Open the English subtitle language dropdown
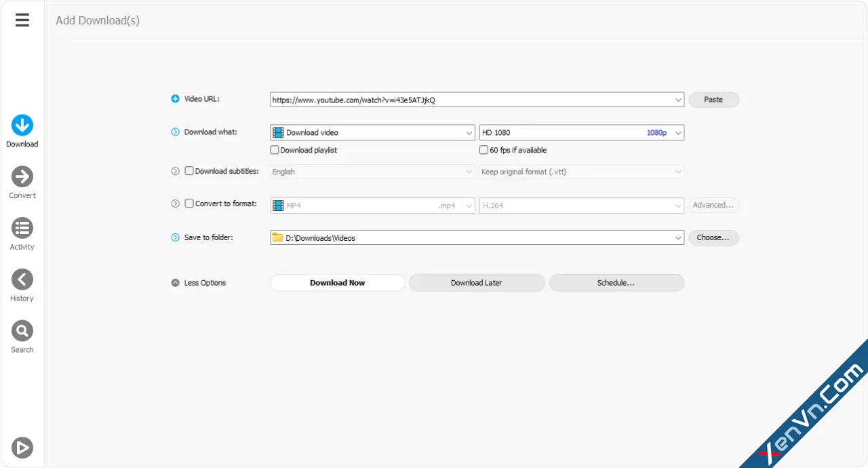The width and height of the screenshot is (868, 468). coord(372,172)
